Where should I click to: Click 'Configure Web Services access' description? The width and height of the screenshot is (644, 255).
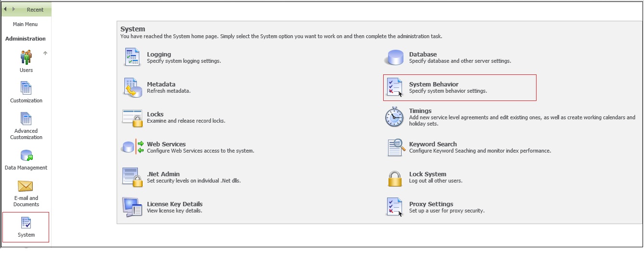[201, 151]
